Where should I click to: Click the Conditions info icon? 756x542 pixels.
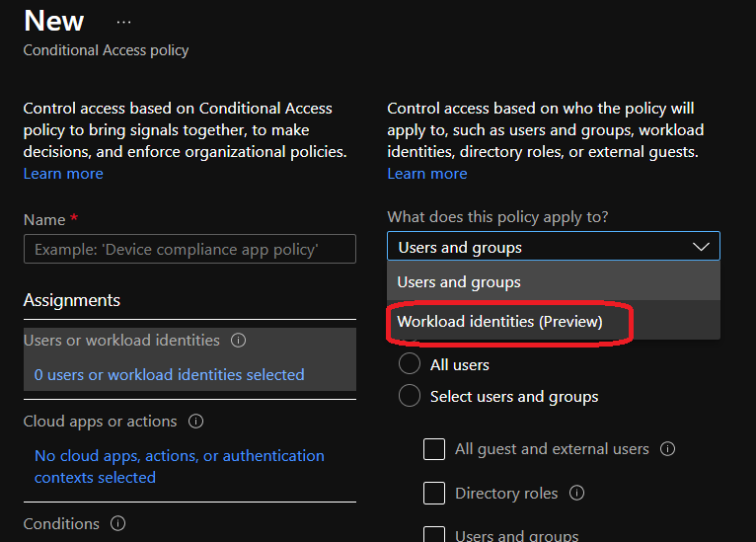click(118, 524)
